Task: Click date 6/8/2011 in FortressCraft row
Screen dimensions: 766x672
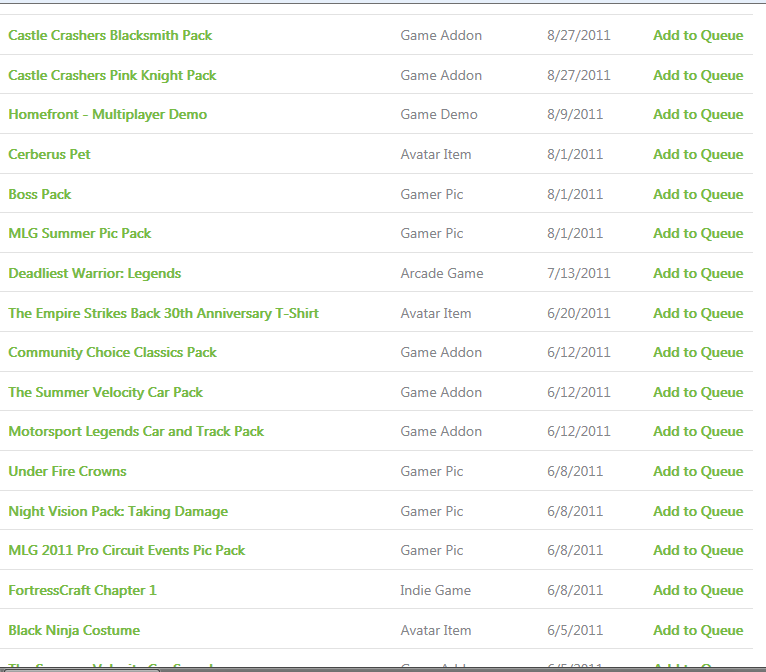Action: pos(575,590)
